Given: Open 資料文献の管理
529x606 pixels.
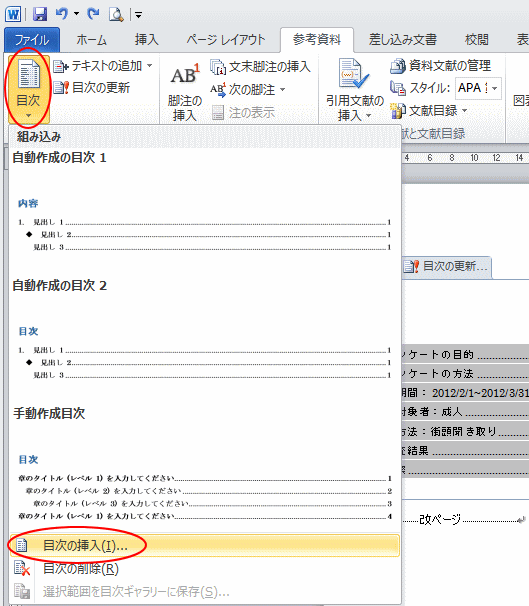Looking at the screenshot, I should (x=441, y=66).
